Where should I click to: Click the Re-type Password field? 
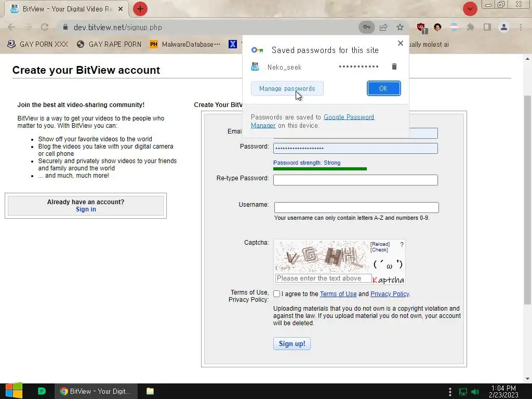tap(355, 180)
